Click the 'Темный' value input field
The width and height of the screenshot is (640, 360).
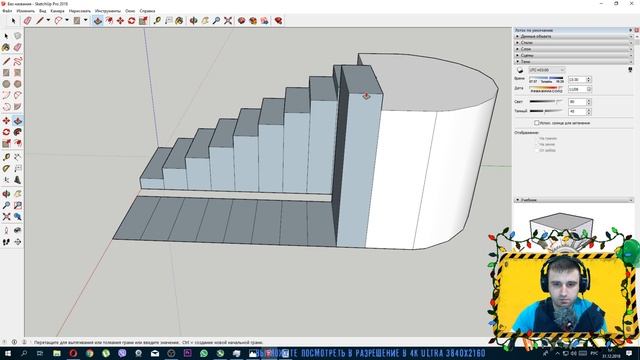coord(577,111)
